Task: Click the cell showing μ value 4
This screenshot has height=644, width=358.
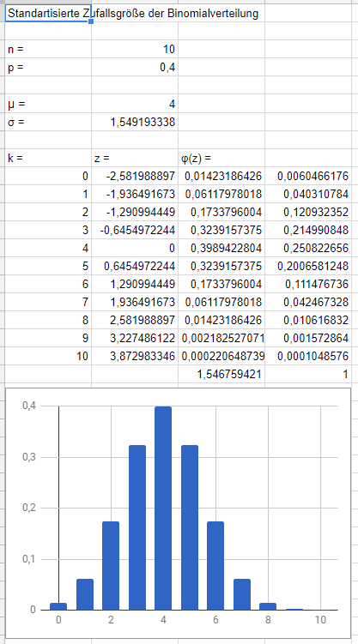Action: pos(135,104)
